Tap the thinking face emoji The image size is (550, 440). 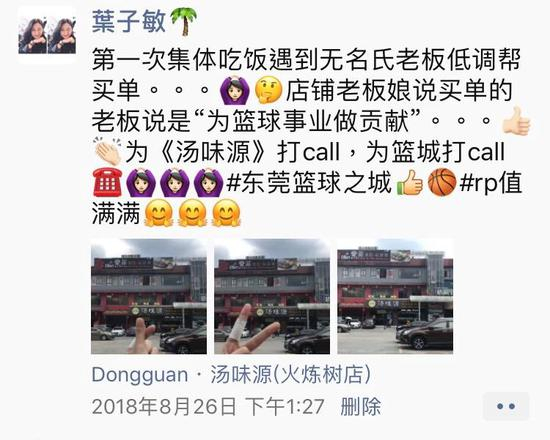(x=268, y=91)
